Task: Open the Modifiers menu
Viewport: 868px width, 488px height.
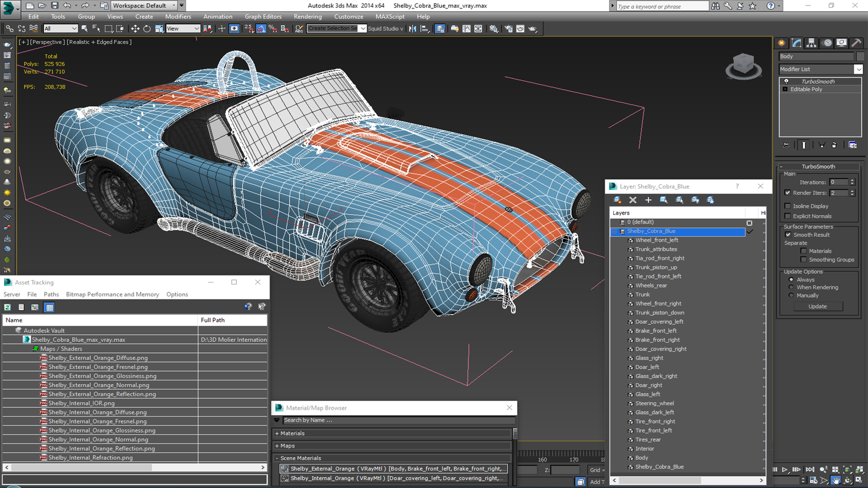Action: 178,17
